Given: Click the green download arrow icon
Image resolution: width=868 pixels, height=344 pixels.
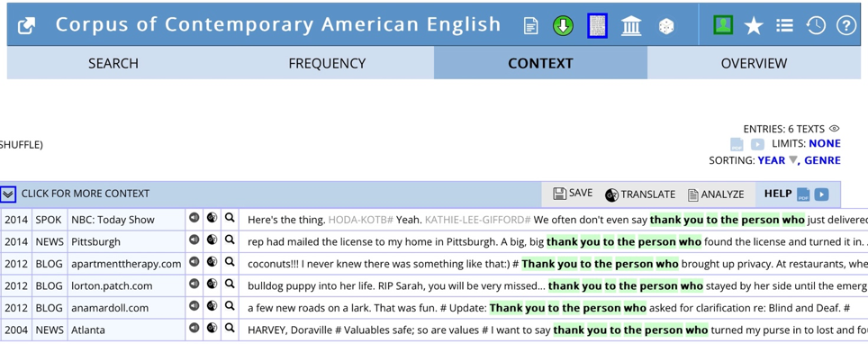Looking at the screenshot, I should [x=563, y=25].
